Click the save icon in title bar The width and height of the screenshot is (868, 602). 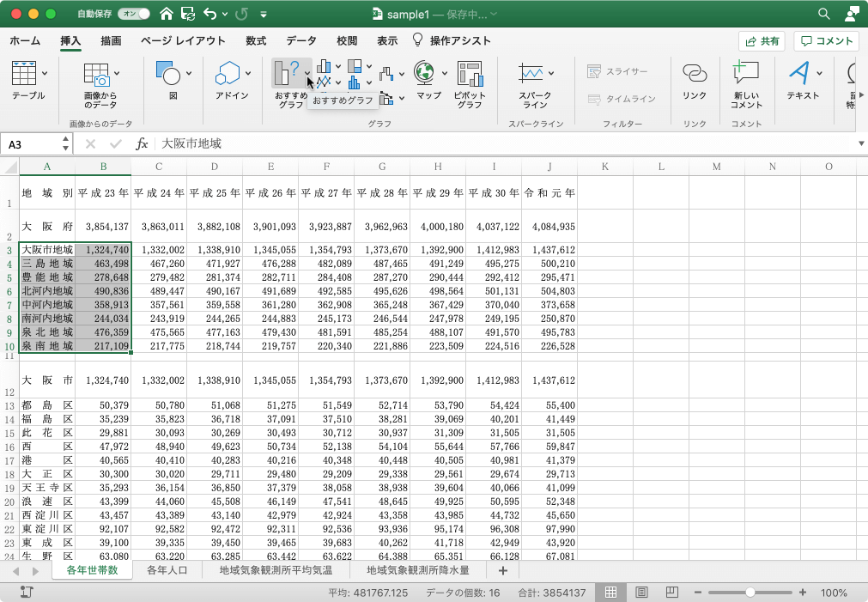click(188, 14)
